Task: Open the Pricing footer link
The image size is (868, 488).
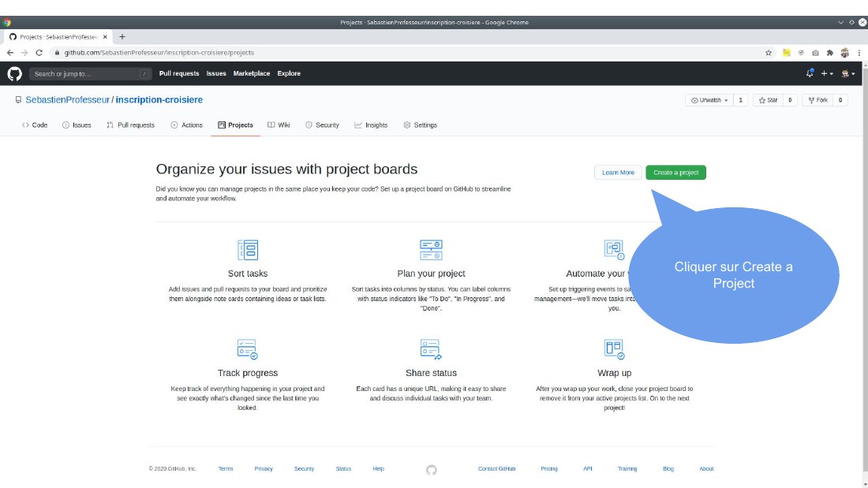Action: [549, 468]
